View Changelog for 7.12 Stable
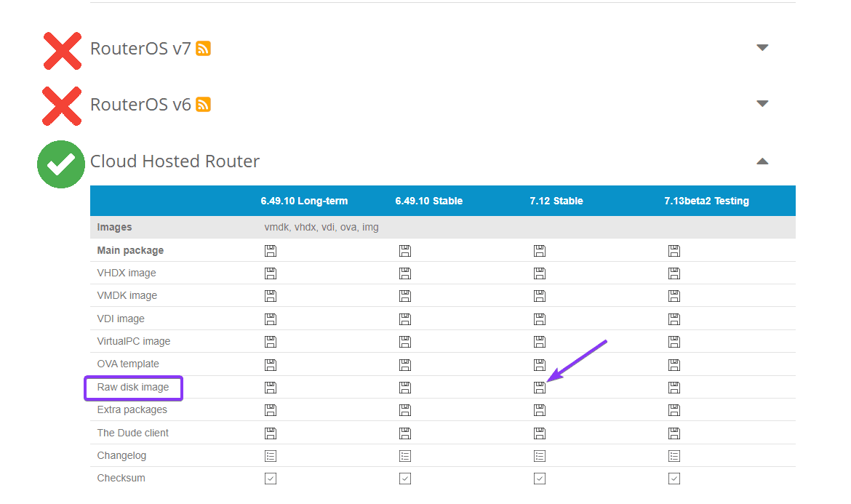This screenshot has height=504, width=851. click(x=539, y=456)
